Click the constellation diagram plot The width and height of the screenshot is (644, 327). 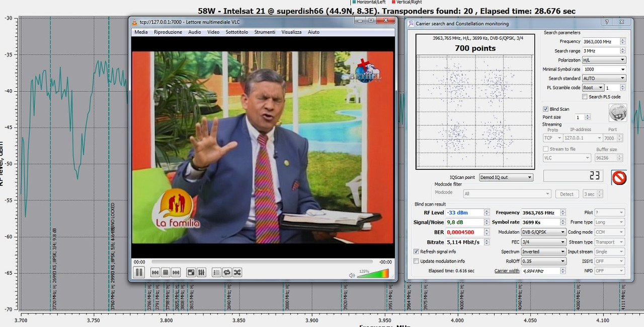tap(474, 111)
